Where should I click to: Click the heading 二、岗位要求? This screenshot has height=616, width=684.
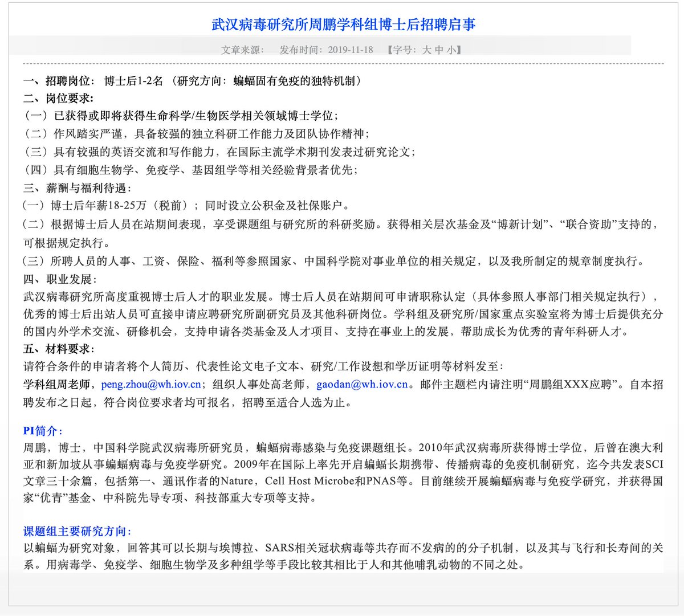(58, 99)
